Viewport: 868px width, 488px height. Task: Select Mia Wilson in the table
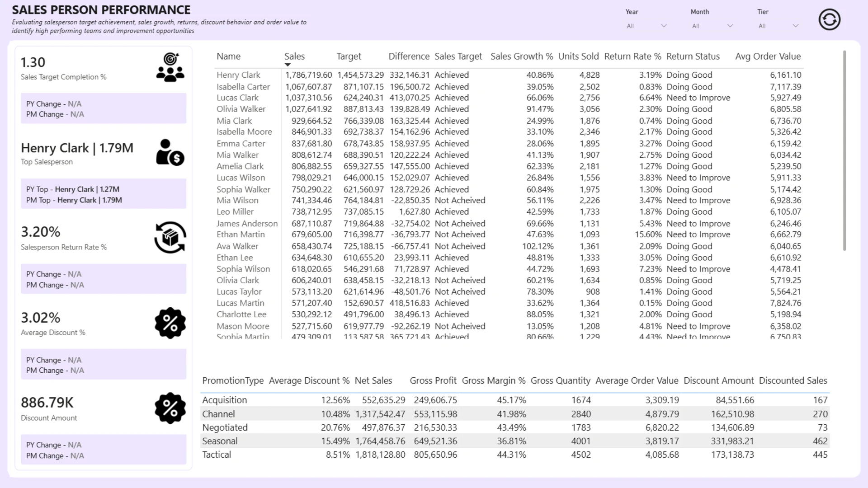pyautogui.click(x=237, y=200)
